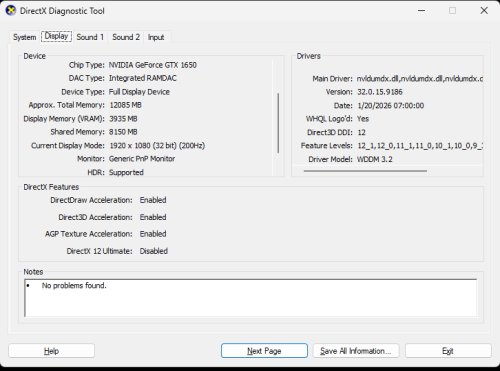The width and height of the screenshot is (500, 371).
Task: Click the Help button
Action: [x=51, y=351]
